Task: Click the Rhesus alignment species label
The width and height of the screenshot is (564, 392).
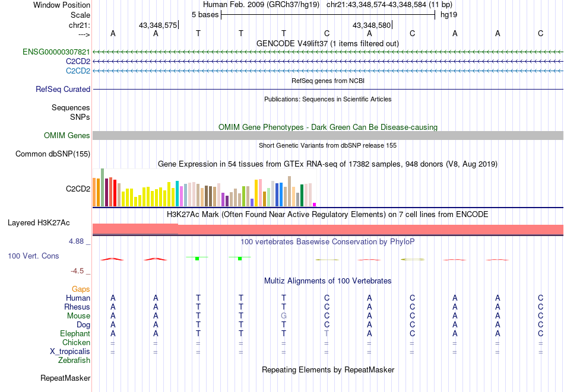Action: tap(77, 307)
